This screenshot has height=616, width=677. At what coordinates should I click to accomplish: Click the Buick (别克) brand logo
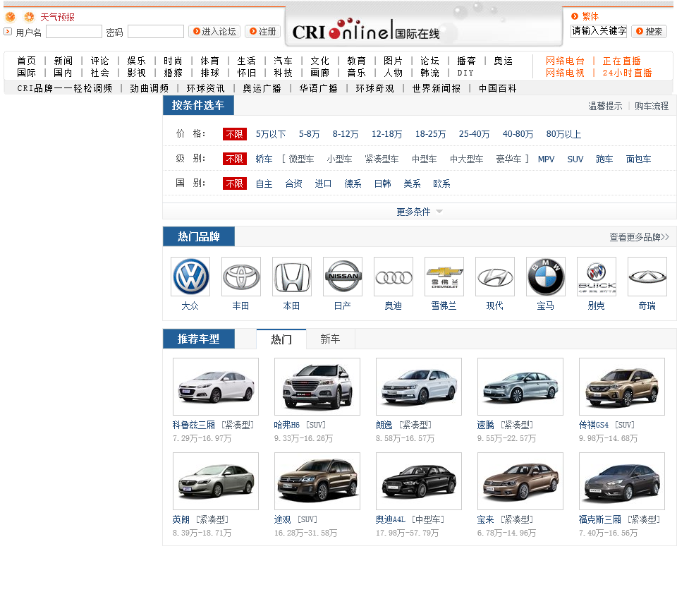click(597, 277)
